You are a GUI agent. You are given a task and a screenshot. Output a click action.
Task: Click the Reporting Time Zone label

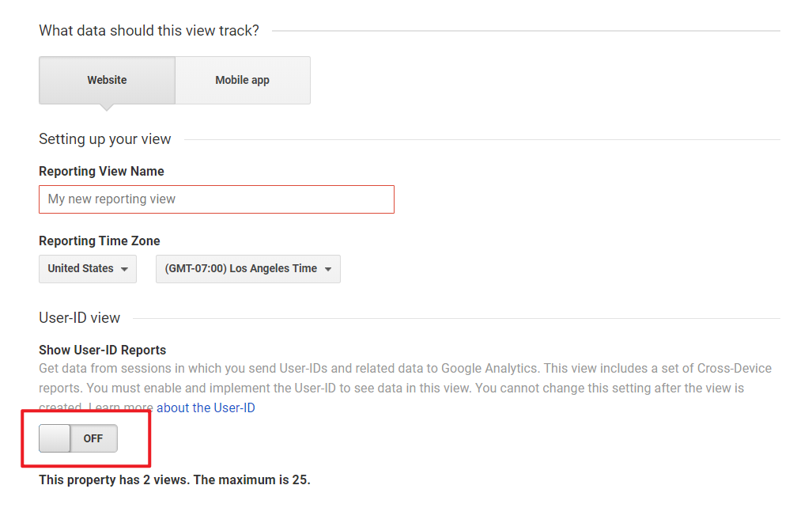(99, 241)
